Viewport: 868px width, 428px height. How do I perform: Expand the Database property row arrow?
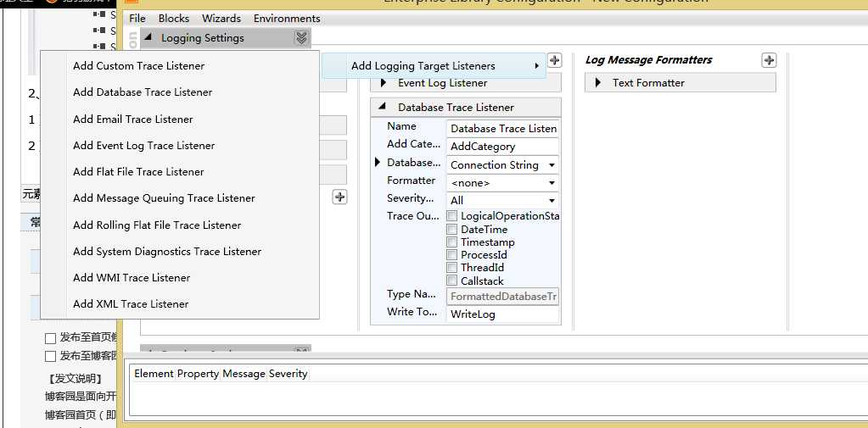[378, 163]
